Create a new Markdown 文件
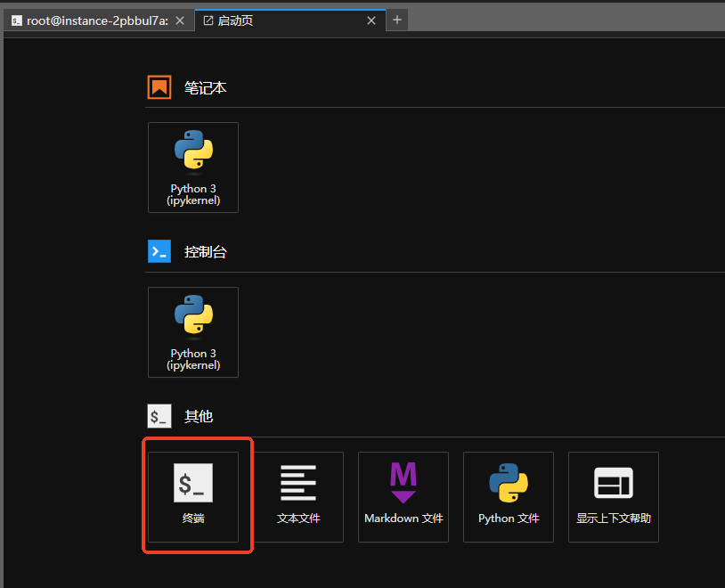This screenshot has height=588, width=725. (403, 497)
